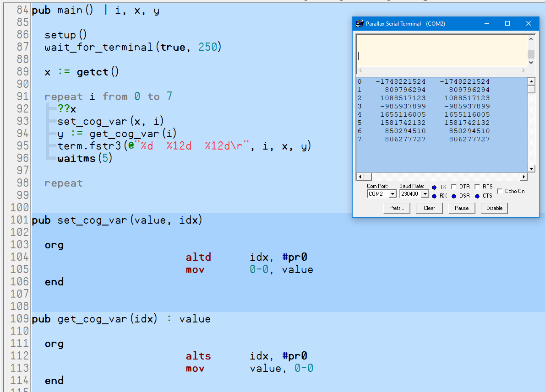
Task: Minimize the Serial Terminal window
Action: (x=486, y=24)
